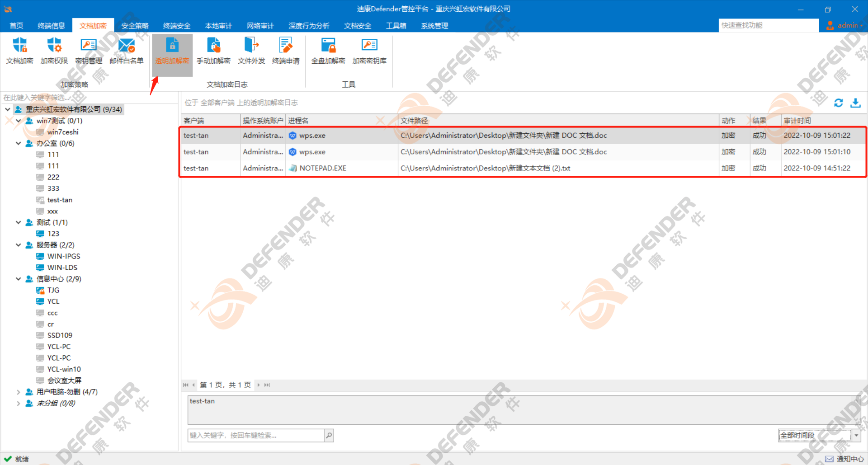Image resolution: width=868 pixels, height=465 pixels.
Task: Switch to the 终端信息 tab
Action: pyautogui.click(x=51, y=26)
